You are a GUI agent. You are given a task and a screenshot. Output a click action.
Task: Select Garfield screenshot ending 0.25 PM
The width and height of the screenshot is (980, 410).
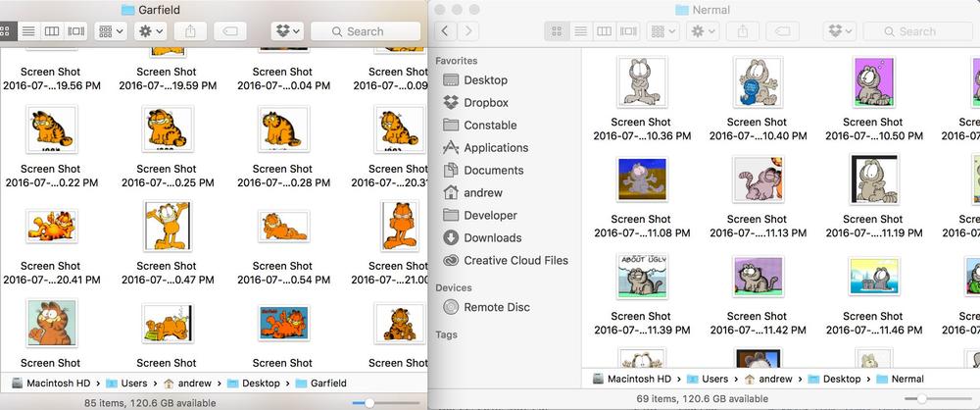pyautogui.click(x=168, y=128)
